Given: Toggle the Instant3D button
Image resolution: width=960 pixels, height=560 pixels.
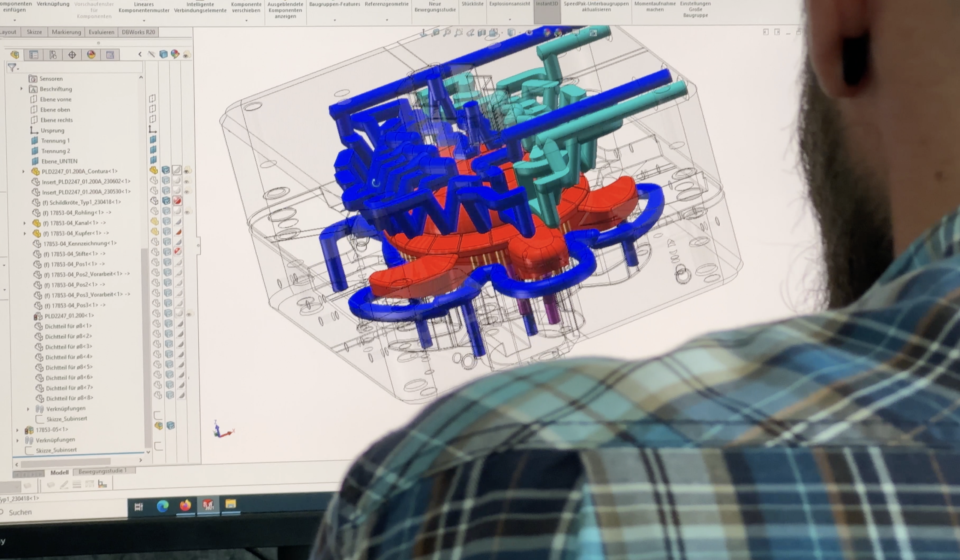Looking at the screenshot, I should (547, 4).
